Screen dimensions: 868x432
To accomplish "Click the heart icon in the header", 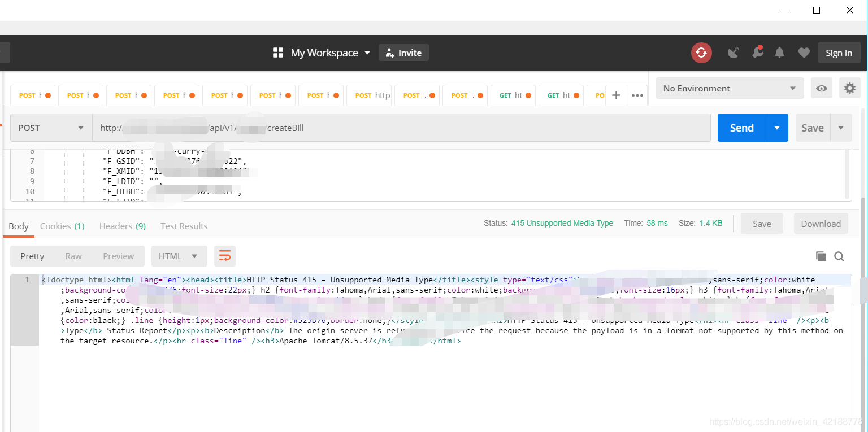I will tap(804, 53).
